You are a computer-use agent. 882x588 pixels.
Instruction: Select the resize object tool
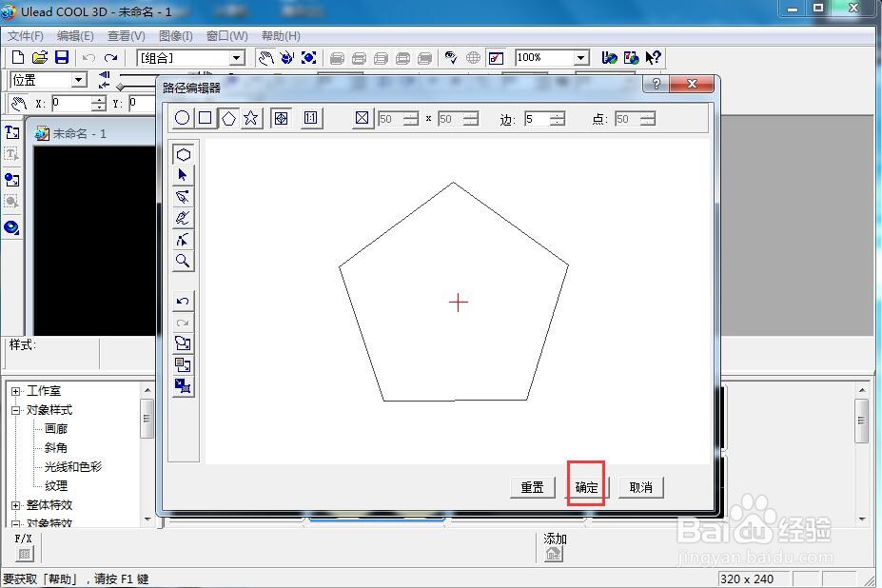click(308, 57)
